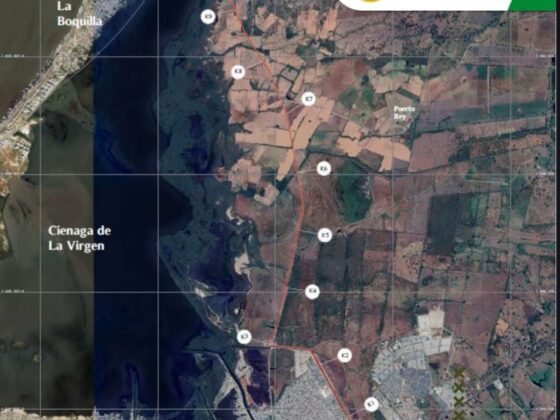Click the yellow logo in the white header

pos(370,1)
